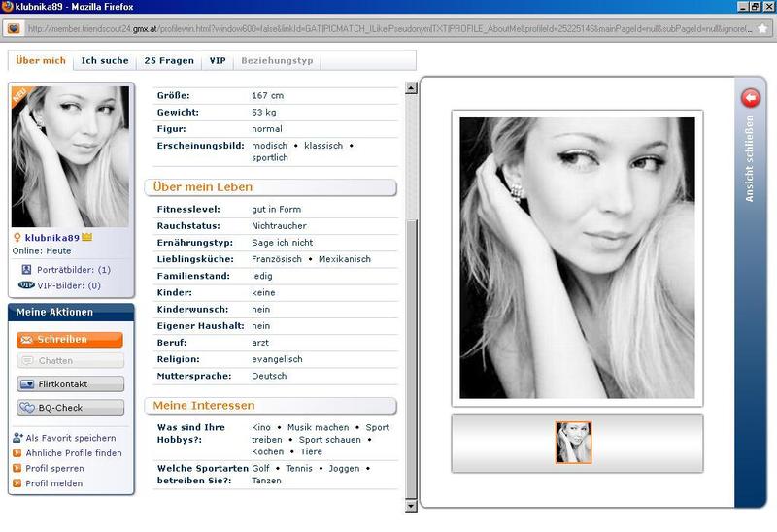
Task: Click the red arrow close-view icon
Action: pyautogui.click(x=750, y=98)
